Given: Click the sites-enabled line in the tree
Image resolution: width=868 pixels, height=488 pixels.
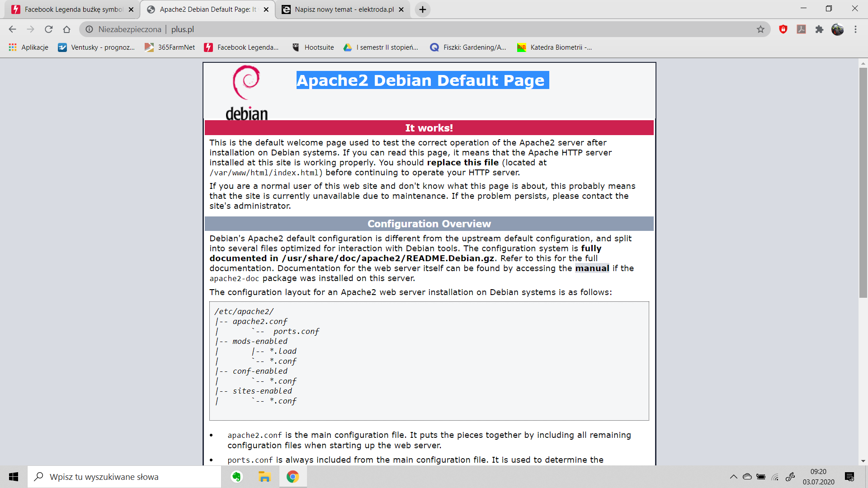Looking at the screenshot, I should click(x=262, y=391).
